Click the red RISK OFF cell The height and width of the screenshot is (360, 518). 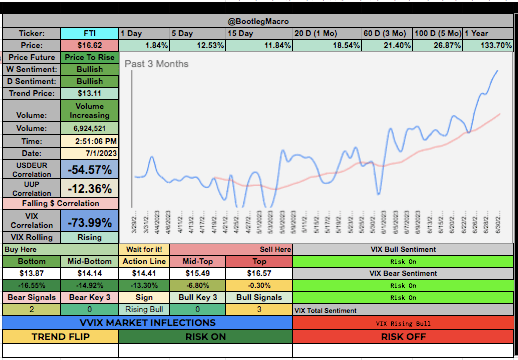point(403,337)
